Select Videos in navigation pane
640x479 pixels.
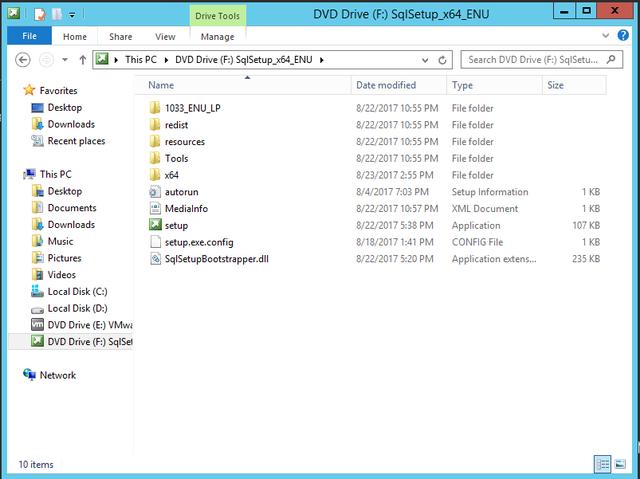(62, 275)
